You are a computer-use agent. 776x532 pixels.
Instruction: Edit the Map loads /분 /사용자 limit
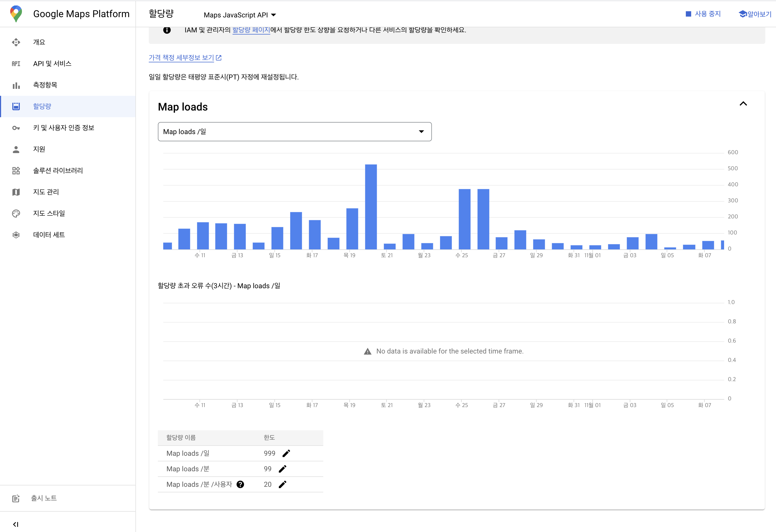[x=283, y=484]
